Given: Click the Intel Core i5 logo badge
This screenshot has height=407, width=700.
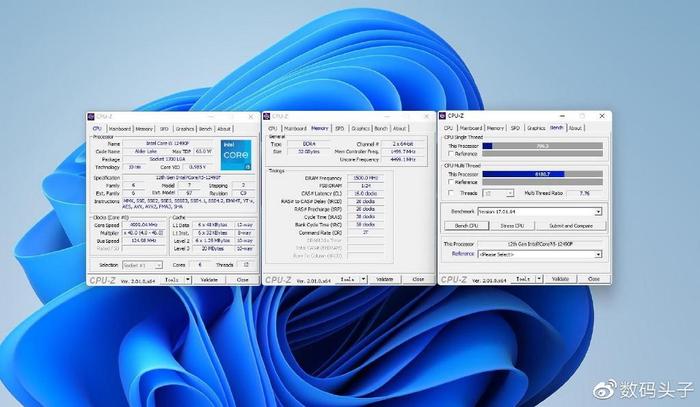Looking at the screenshot, I should coord(236,155).
